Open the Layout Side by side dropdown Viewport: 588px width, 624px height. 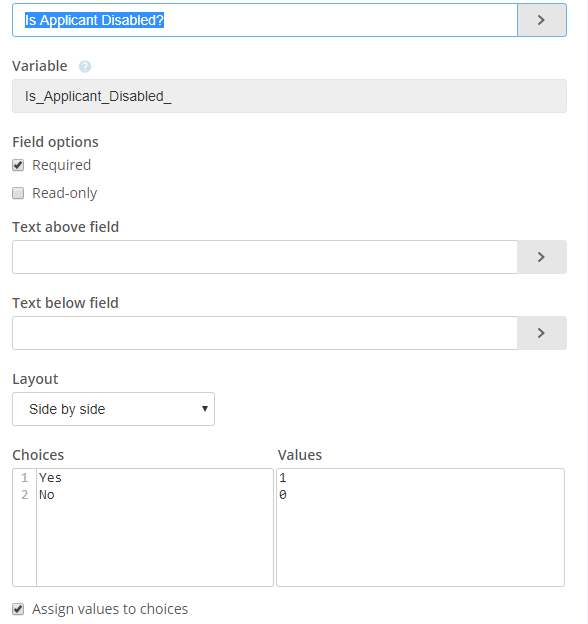pos(113,409)
